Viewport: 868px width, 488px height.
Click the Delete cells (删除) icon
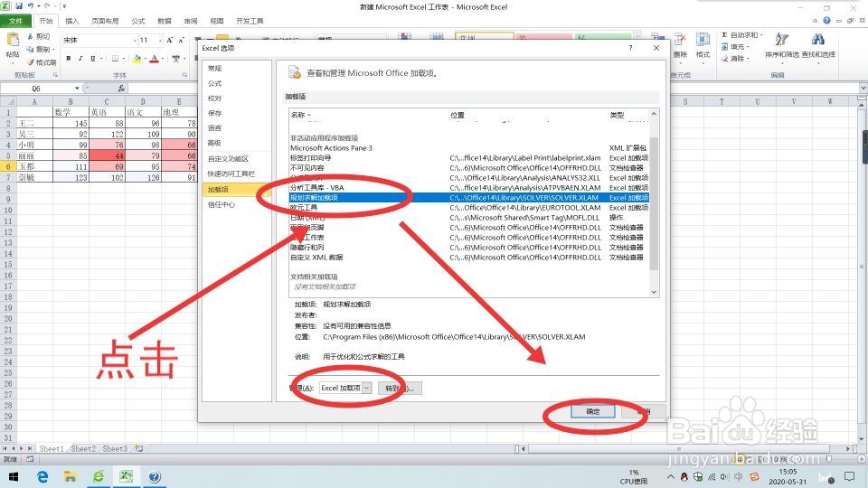tap(680, 40)
